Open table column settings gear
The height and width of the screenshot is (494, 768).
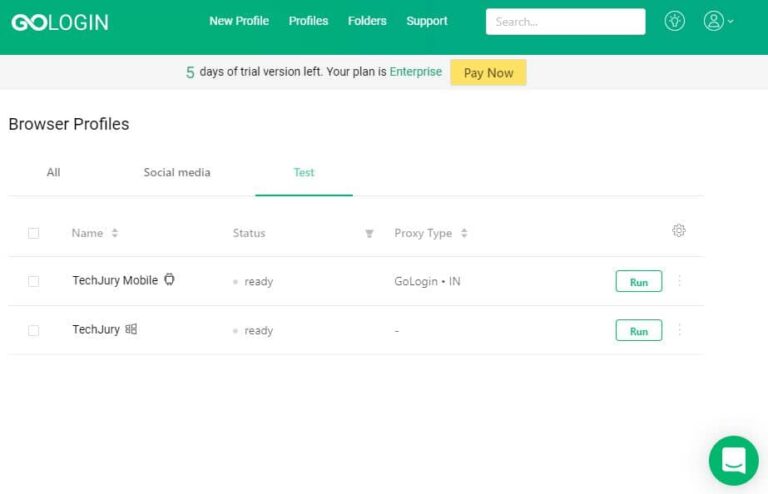tap(679, 231)
